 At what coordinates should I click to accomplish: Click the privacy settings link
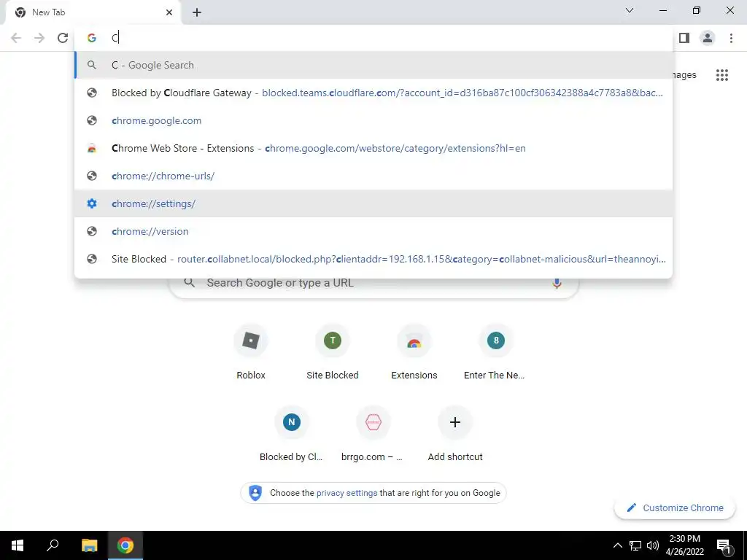(x=347, y=493)
